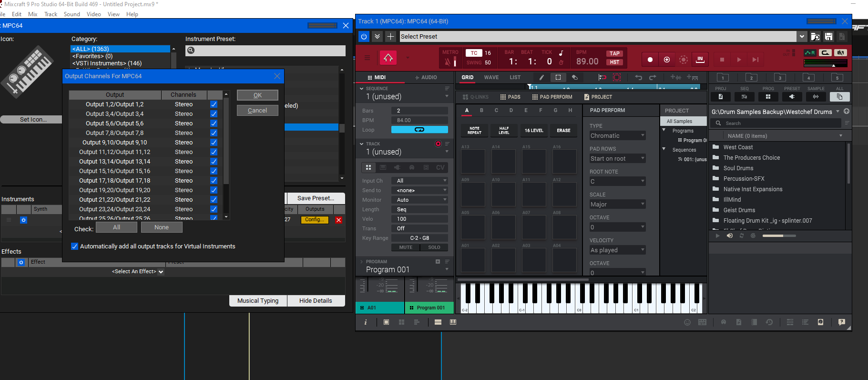Open the pad TYPE Chromatic dropdown

click(617, 136)
